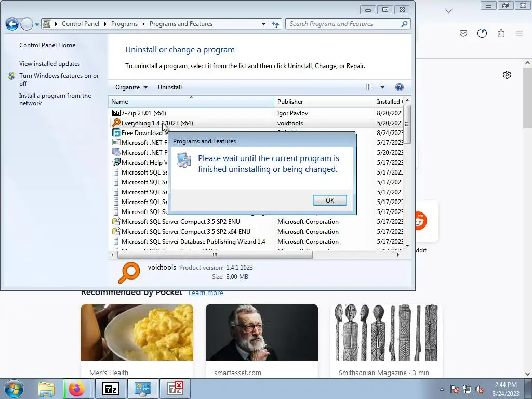Open the Windows Start button

click(13, 389)
